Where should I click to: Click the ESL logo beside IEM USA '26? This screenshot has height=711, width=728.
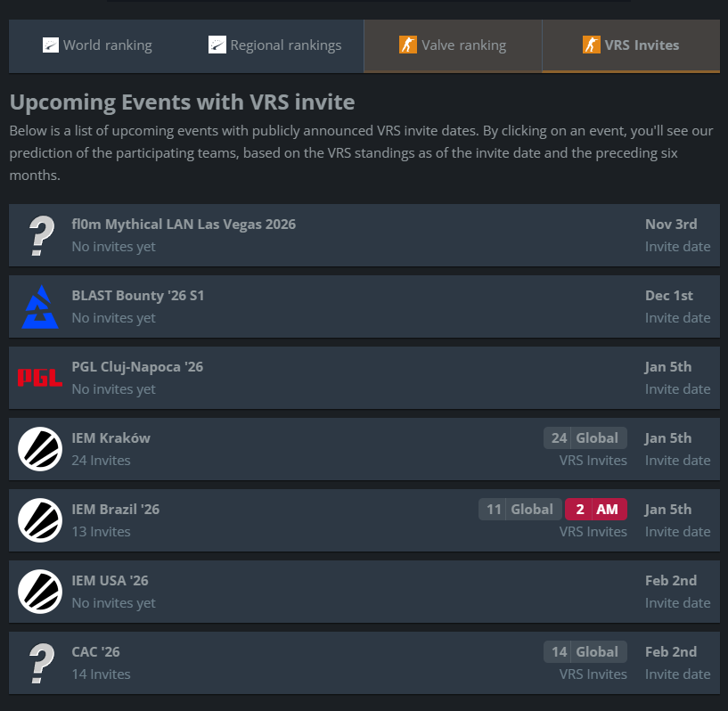pyautogui.click(x=40, y=592)
